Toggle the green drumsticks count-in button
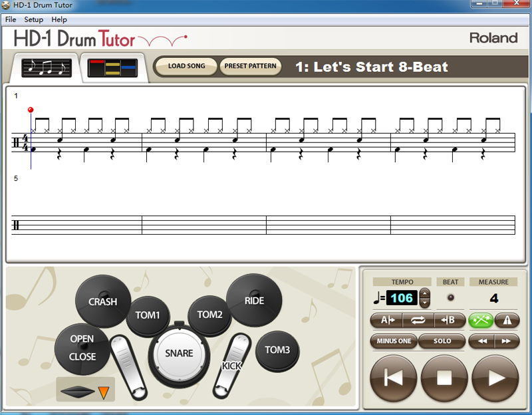 (x=480, y=320)
